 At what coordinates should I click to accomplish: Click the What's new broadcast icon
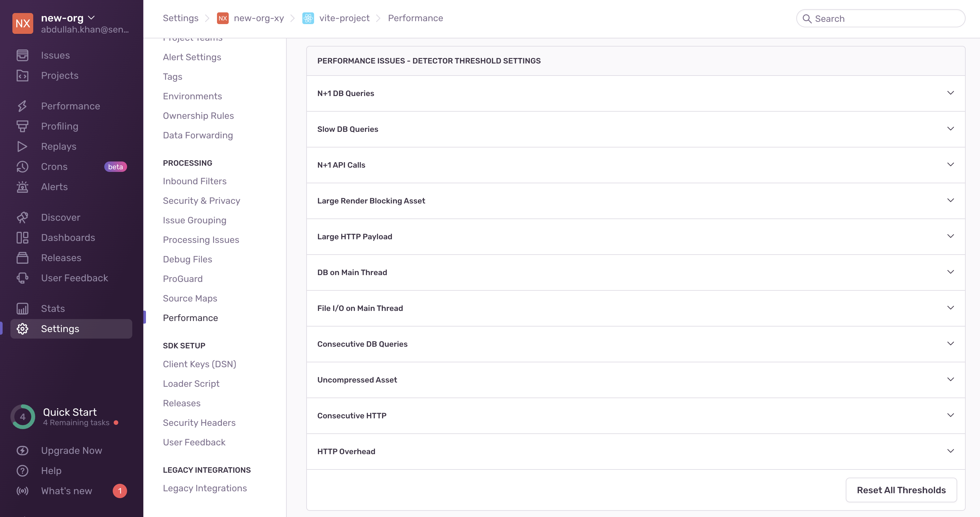[x=22, y=491]
